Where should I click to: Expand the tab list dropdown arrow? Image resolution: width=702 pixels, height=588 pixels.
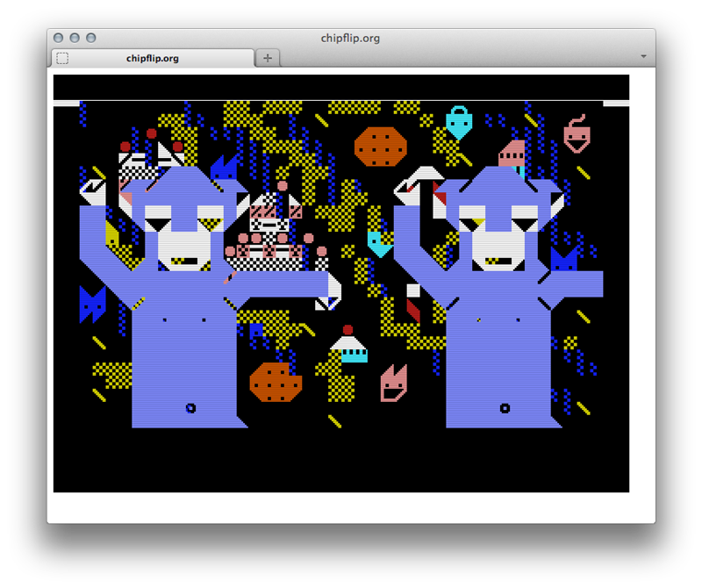(644, 56)
